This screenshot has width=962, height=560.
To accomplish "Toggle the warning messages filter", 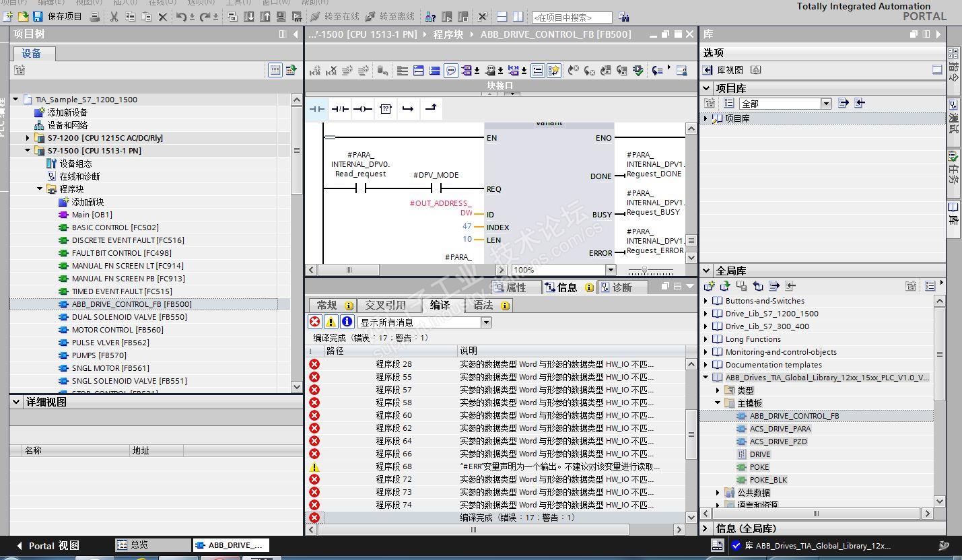I will pyautogui.click(x=331, y=322).
